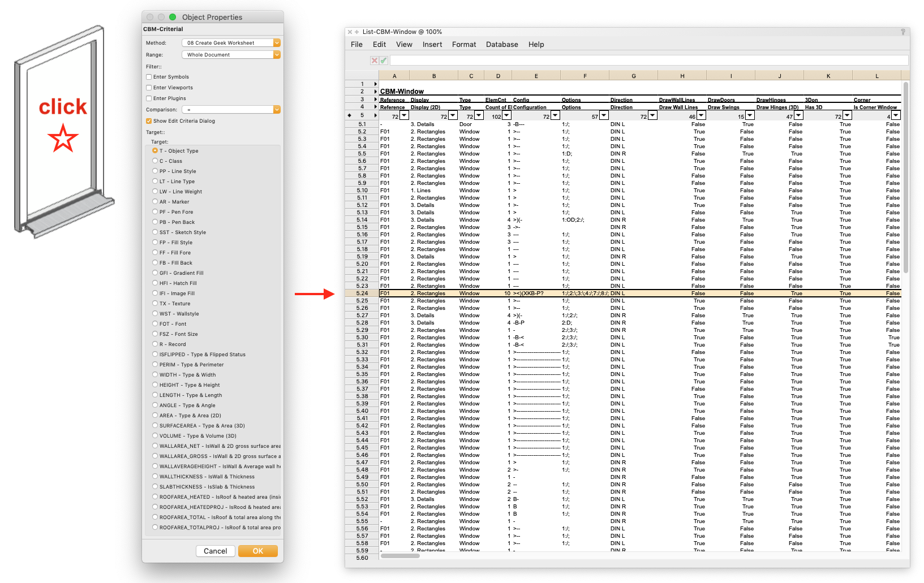Open column F filter dropdown in row 5
Image resolution: width=924 pixels, height=583 pixels.
[x=604, y=115]
